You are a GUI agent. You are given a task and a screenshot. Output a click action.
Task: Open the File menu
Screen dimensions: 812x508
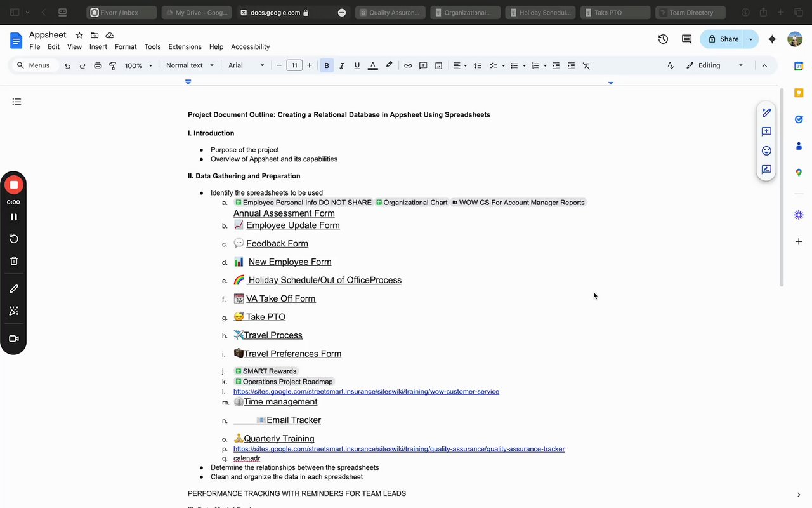35,47
